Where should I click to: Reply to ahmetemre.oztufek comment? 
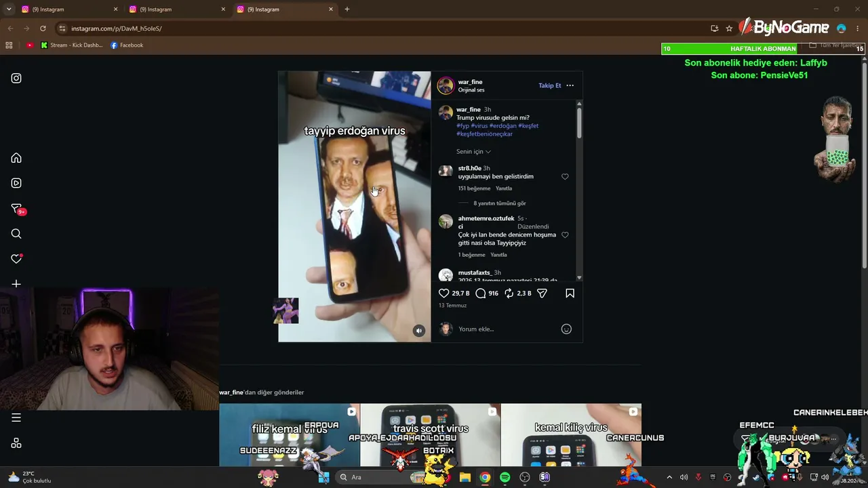click(498, 255)
